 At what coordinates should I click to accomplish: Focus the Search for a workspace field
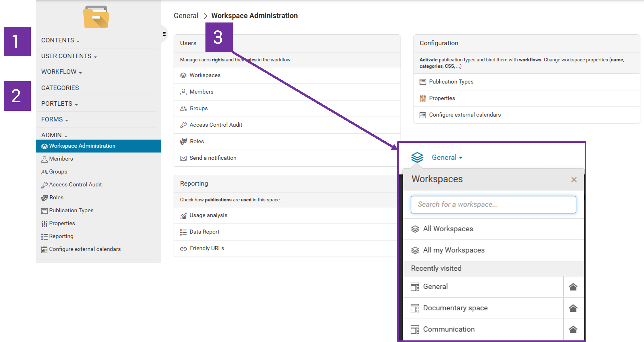point(493,204)
